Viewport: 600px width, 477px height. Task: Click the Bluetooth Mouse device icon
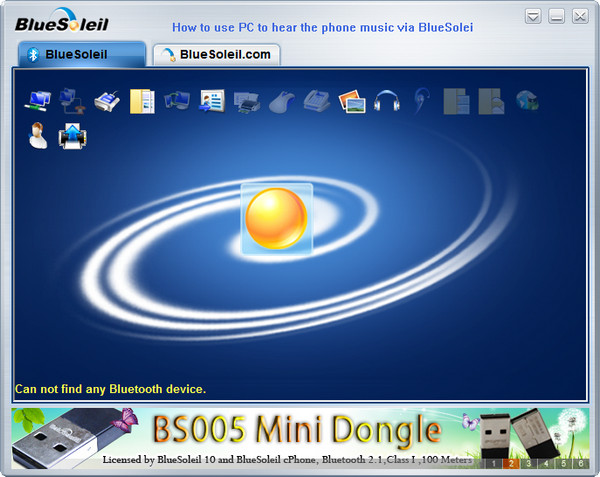[281, 100]
